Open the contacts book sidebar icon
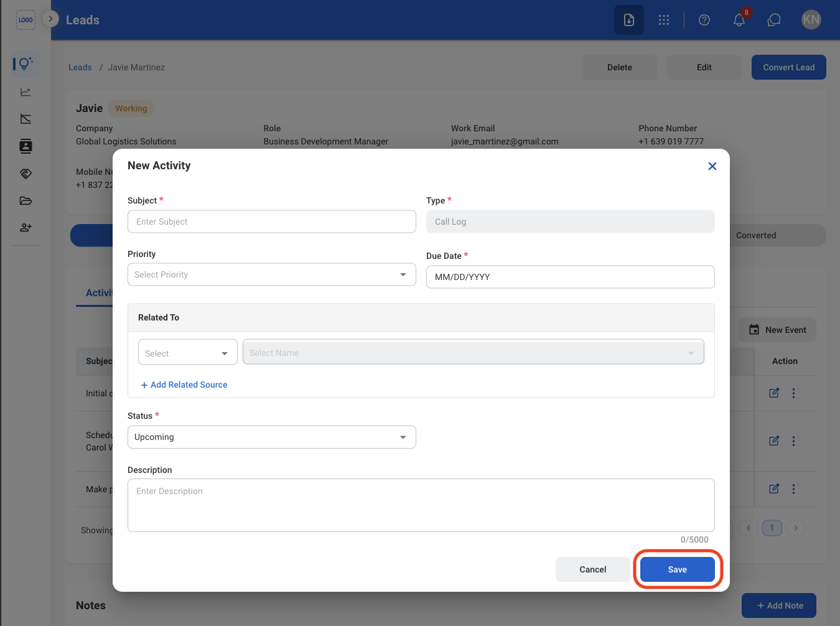 click(x=26, y=146)
